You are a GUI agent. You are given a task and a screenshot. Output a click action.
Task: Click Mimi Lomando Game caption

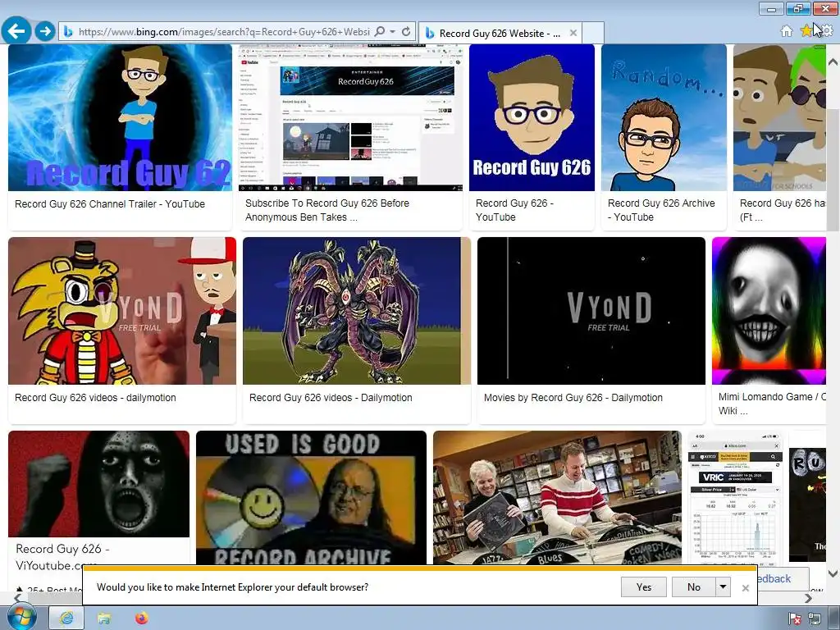click(771, 404)
